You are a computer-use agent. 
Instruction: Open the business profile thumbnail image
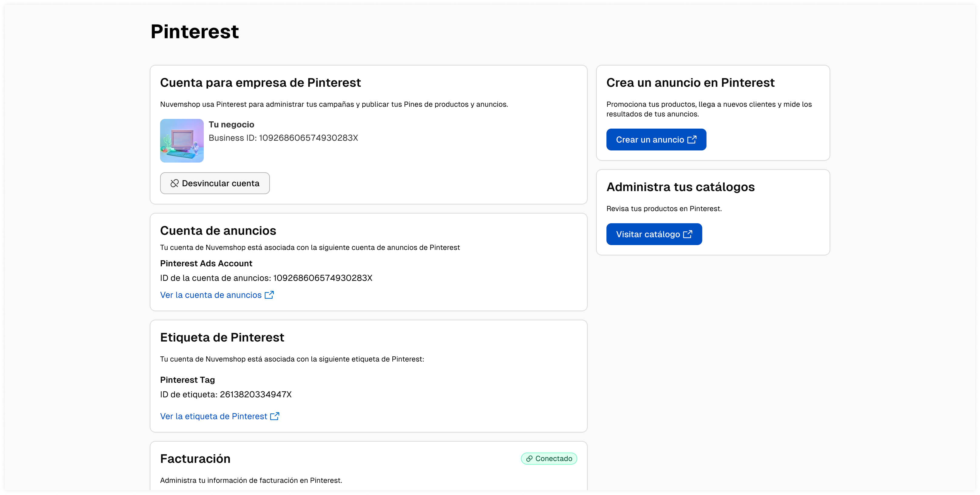coord(182,141)
